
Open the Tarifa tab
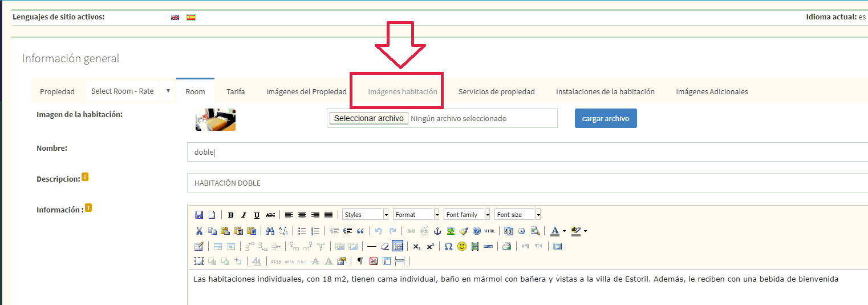point(236,91)
